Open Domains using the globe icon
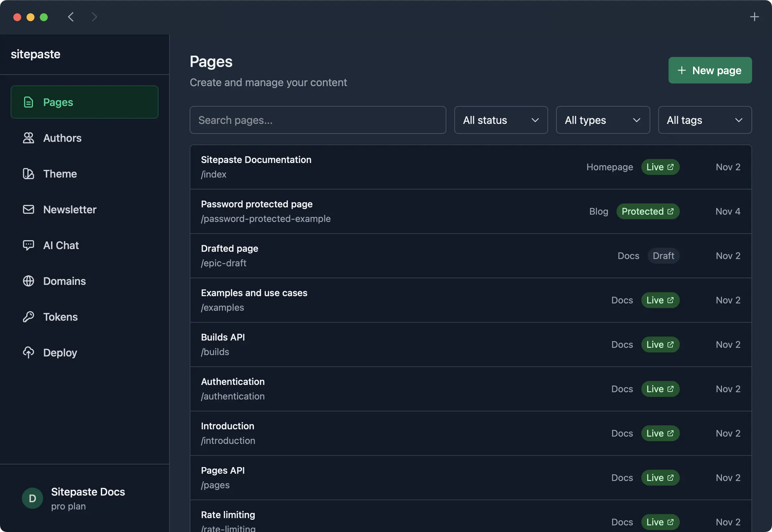 29,281
